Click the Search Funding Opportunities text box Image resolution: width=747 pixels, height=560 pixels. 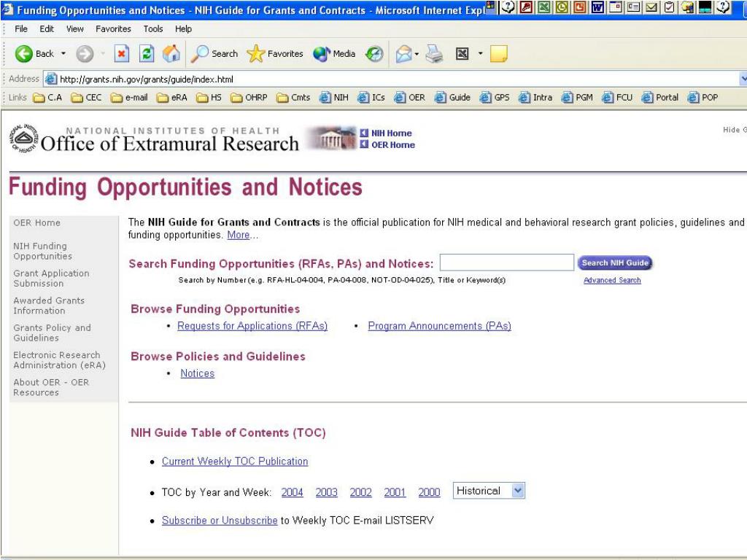pos(506,262)
